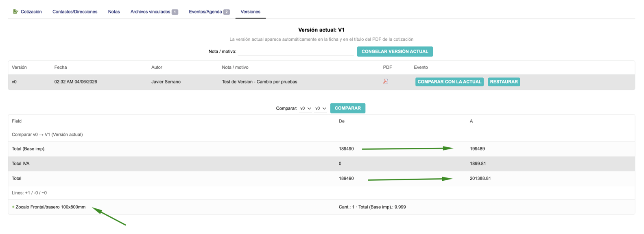The height and width of the screenshot is (234, 644).
Task: Click author Javier Serrano
Action: point(166,82)
